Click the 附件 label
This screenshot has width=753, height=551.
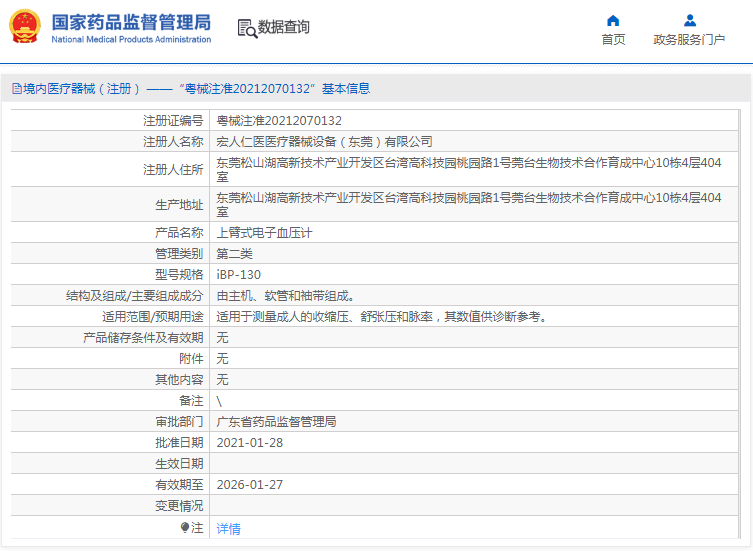coord(191,359)
